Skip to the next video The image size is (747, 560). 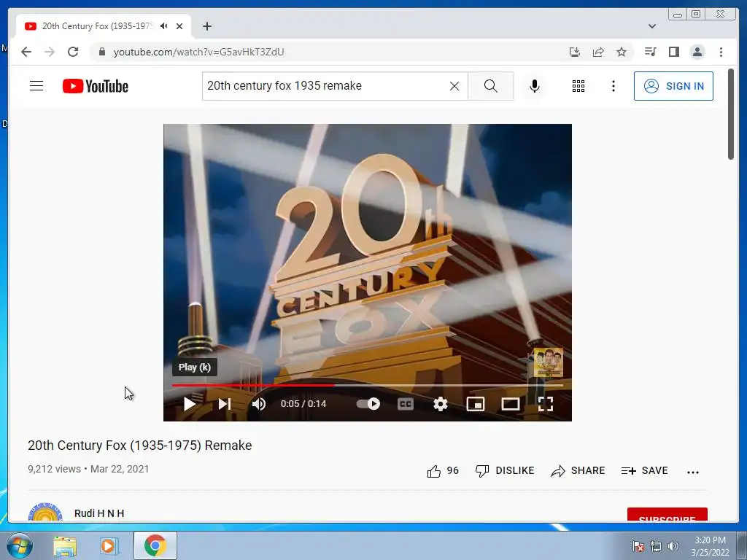[225, 404]
